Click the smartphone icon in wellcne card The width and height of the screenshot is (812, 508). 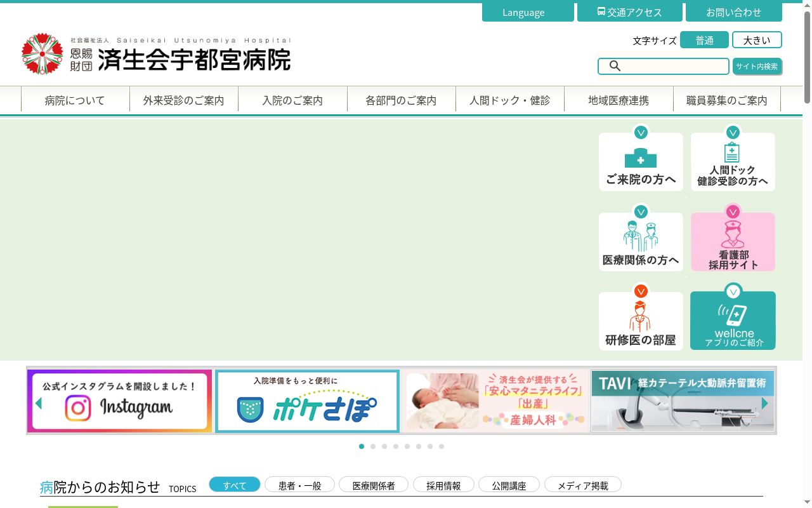[x=733, y=315]
